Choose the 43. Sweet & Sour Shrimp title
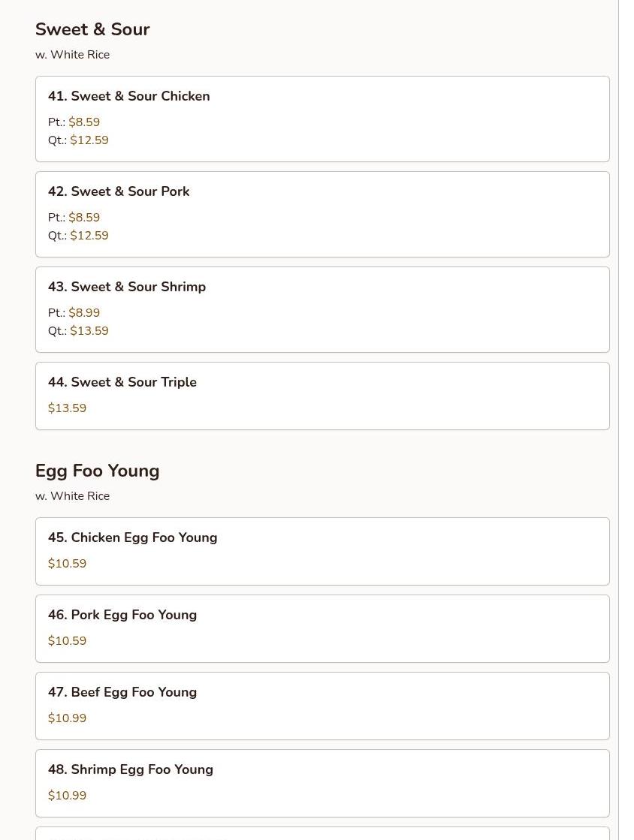 tap(127, 287)
